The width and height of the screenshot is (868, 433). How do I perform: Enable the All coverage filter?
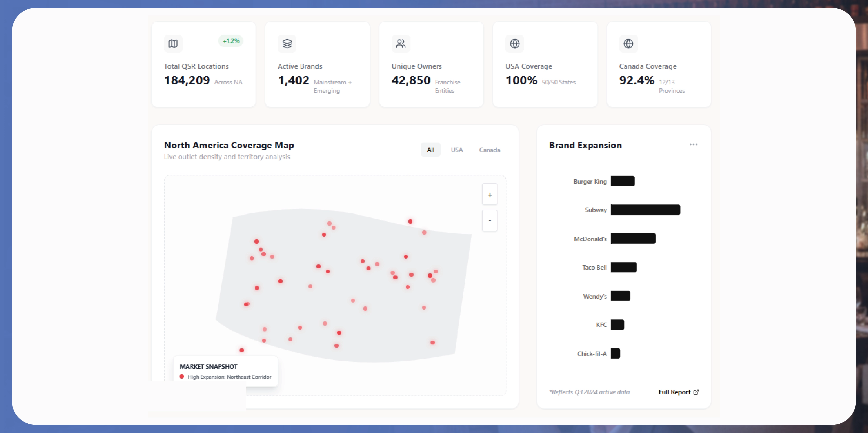tap(430, 150)
